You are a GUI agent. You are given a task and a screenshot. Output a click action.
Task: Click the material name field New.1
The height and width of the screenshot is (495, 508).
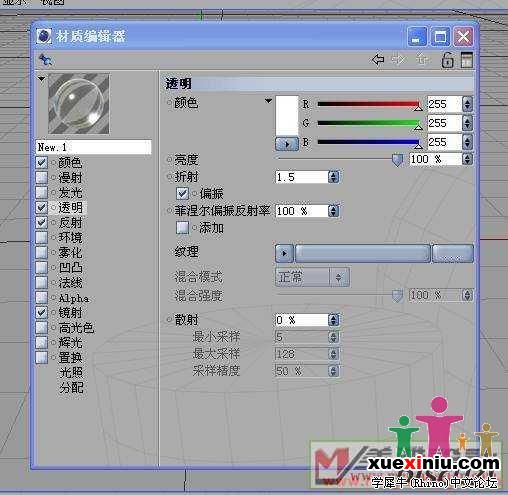pyautogui.click(x=93, y=147)
